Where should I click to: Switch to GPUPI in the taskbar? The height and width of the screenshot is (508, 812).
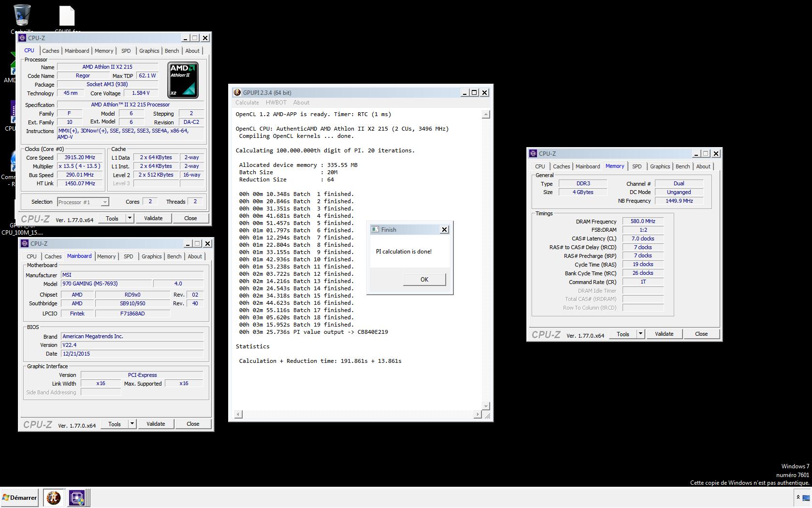point(53,497)
